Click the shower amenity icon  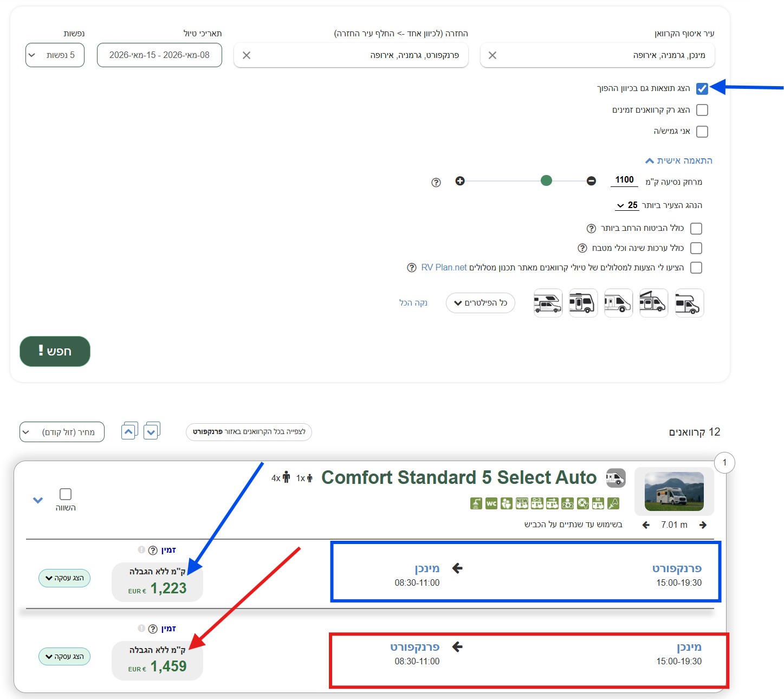pyautogui.click(x=475, y=503)
